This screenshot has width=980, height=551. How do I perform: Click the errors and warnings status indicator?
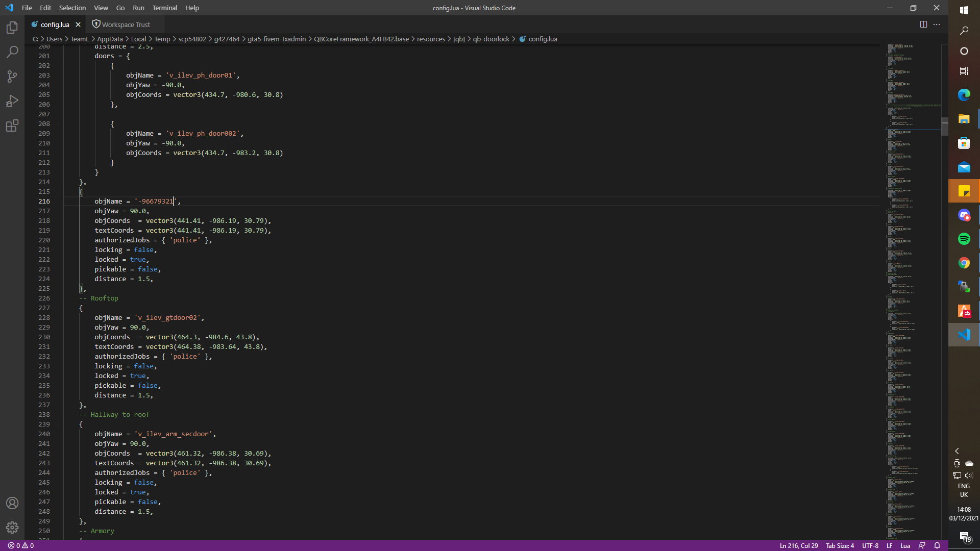pos(21,545)
